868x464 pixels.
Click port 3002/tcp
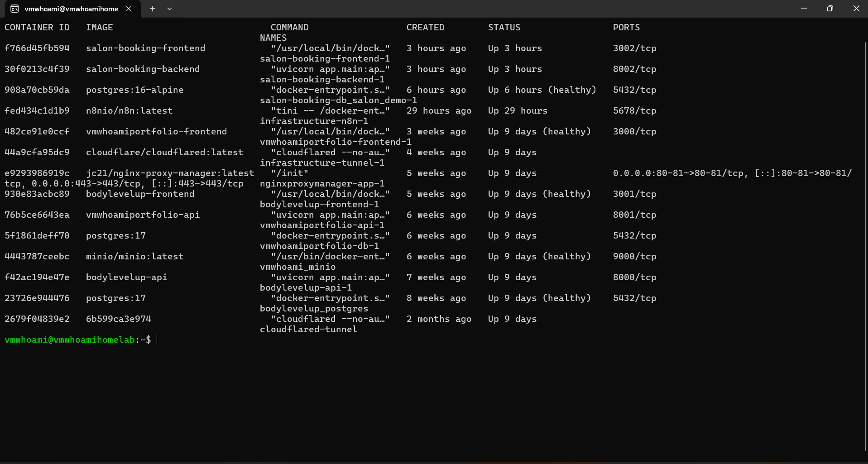click(634, 48)
